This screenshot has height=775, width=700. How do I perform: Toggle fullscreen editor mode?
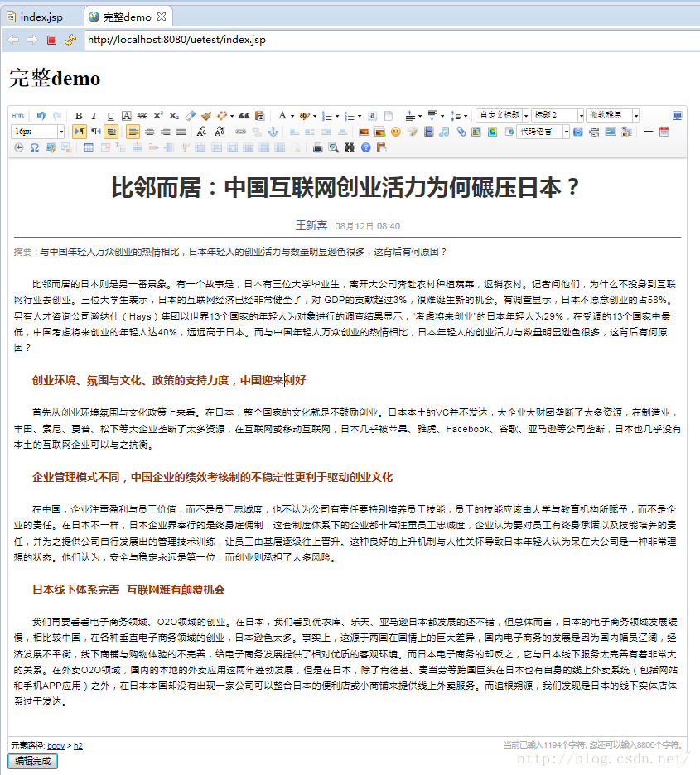click(678, 116)
